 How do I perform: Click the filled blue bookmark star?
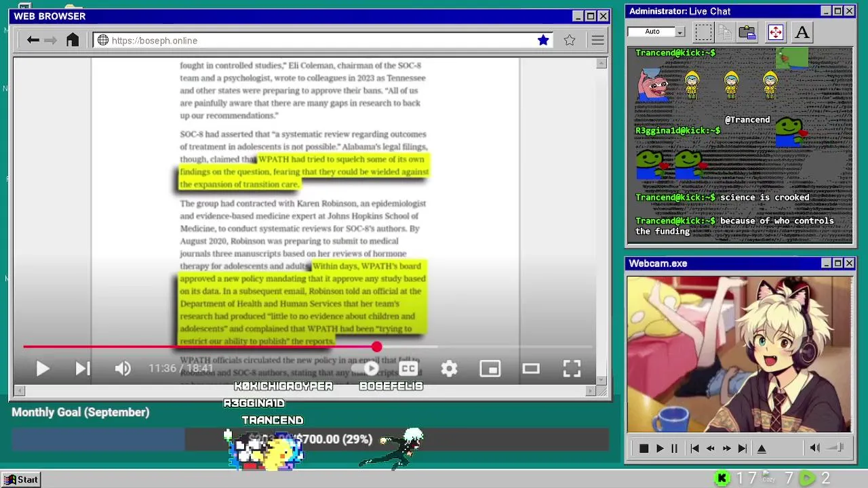pos(543,41)
